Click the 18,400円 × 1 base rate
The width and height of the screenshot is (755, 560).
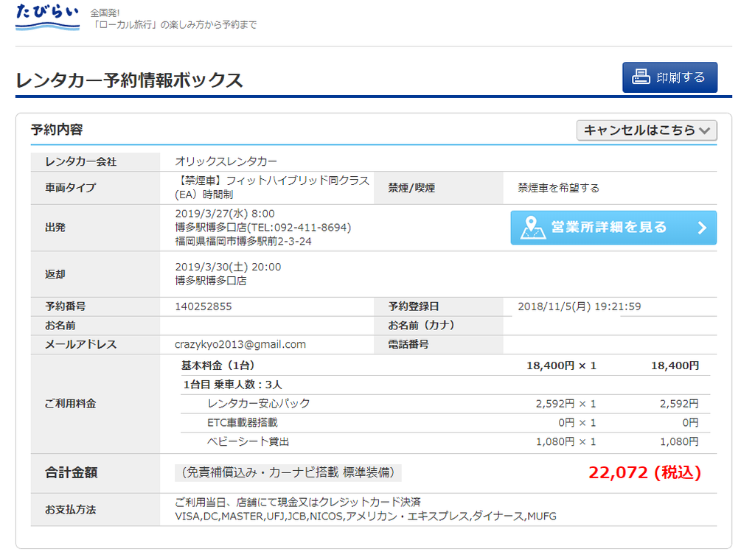coord(561,365)
